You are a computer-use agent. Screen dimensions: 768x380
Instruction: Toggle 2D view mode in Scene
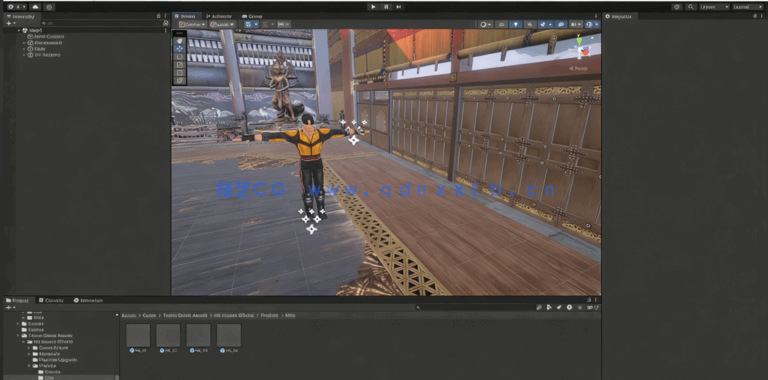pyautogui.click(x=502, y=24)
